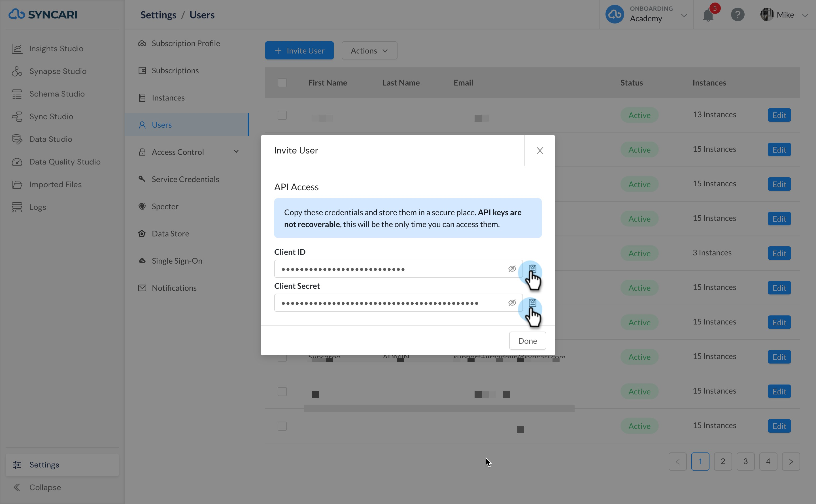The height and width of the screenshot is (504, 816).
Task: Click Done in the dialog
Action: click(x=527, y=341)
